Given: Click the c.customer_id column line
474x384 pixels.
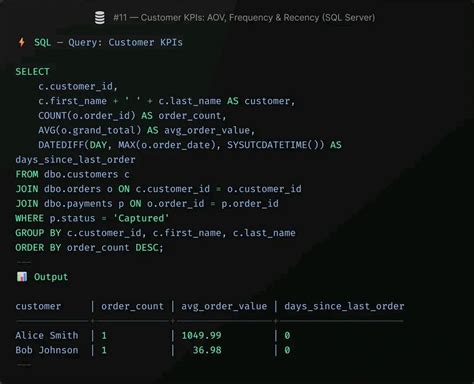Looking at the screenshot, I should tap(78, 87).
